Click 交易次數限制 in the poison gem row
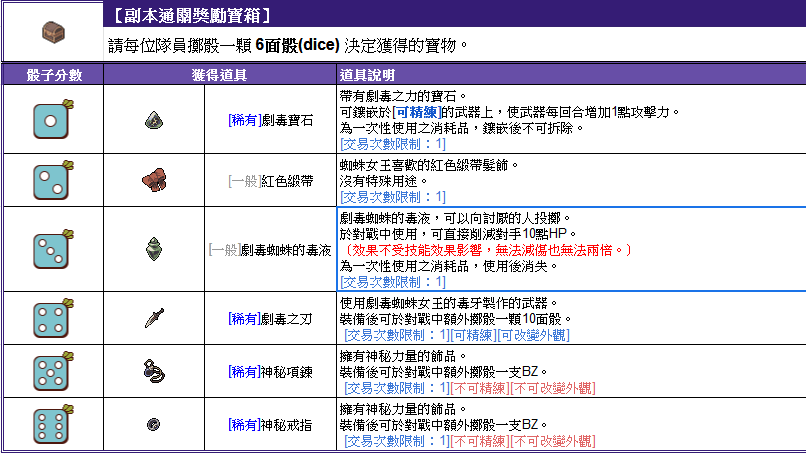 (393, 144)
